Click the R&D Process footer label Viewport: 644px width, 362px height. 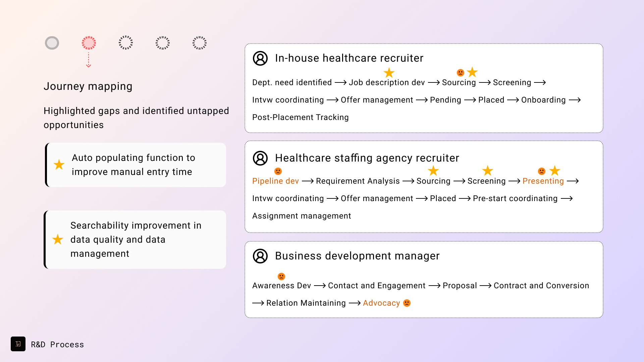coord(57,345)
